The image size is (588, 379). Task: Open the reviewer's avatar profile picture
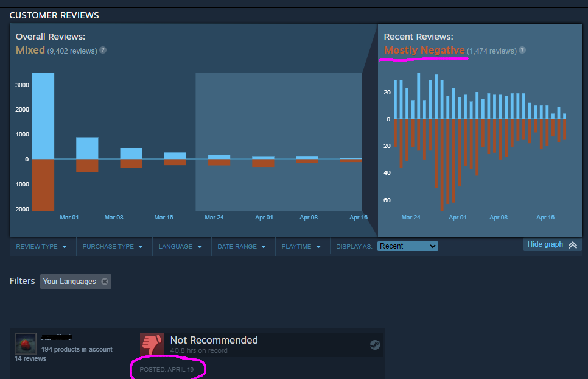pyautogui.click(x=25, y=343)
